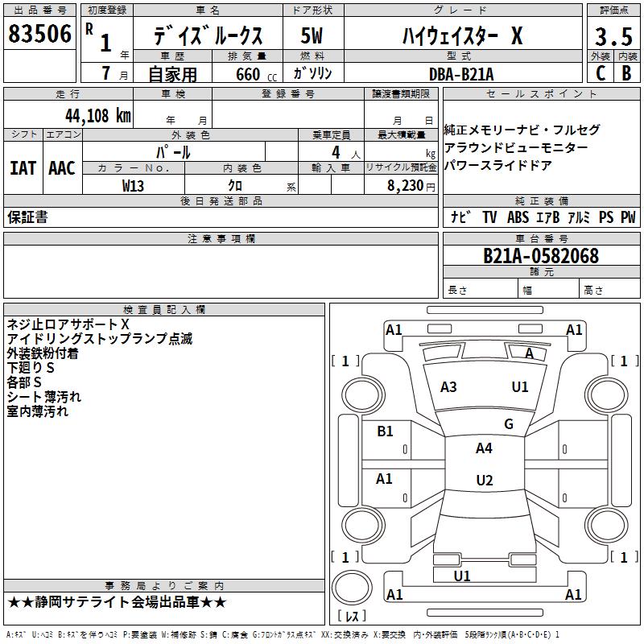644x644 pixels.
Task: Select the エアB equipment label
Action: [548, 217]
